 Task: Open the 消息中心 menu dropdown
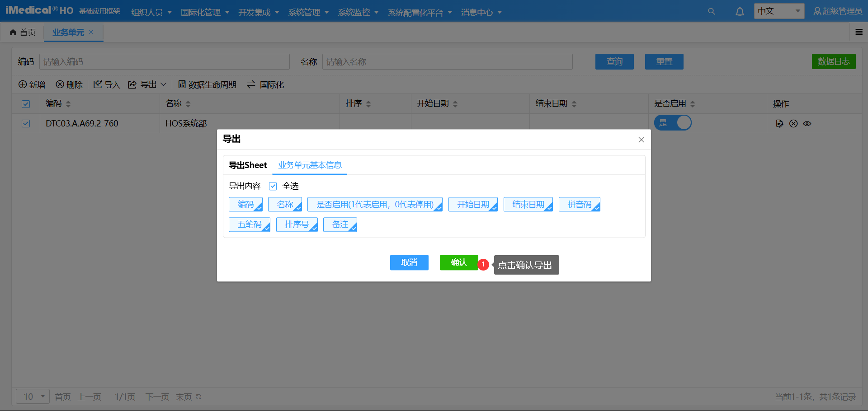coord(481,12)
